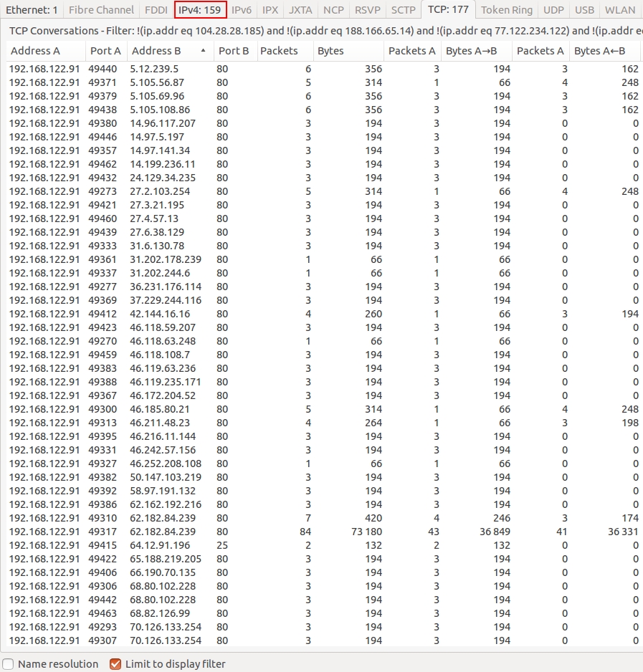Open the Ethernet: 1 tab
The image size is (643, 672).
(x=32, y=10)
